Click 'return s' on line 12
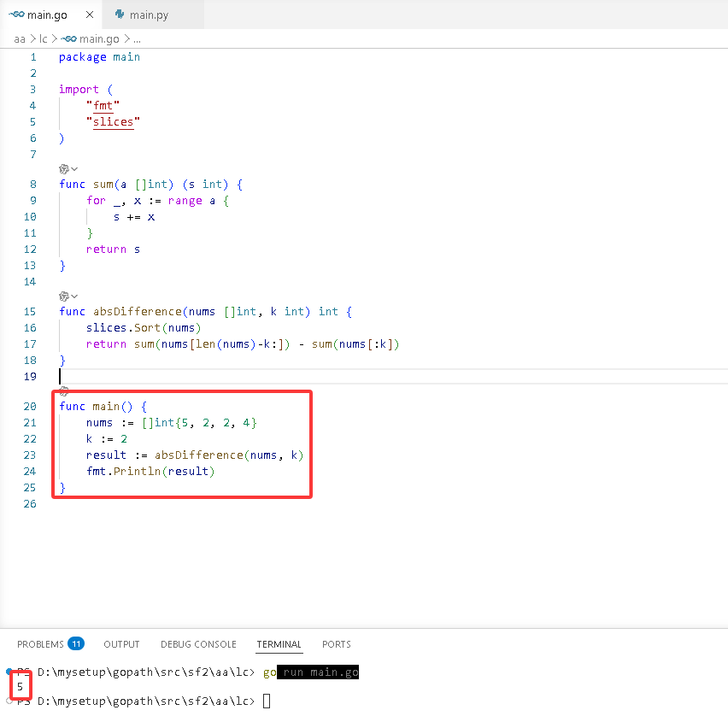The height and width of the screenshot is (722, 728). click(113, 249)
